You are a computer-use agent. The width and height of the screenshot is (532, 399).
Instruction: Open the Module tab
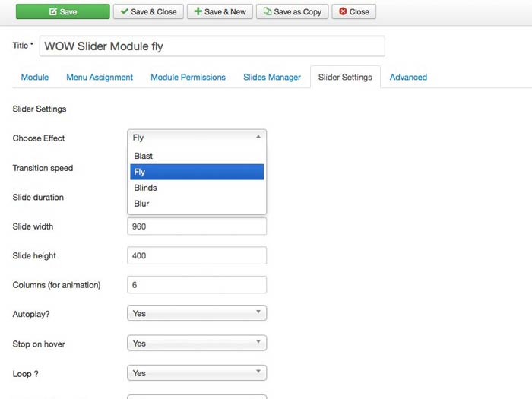[35, 77]
